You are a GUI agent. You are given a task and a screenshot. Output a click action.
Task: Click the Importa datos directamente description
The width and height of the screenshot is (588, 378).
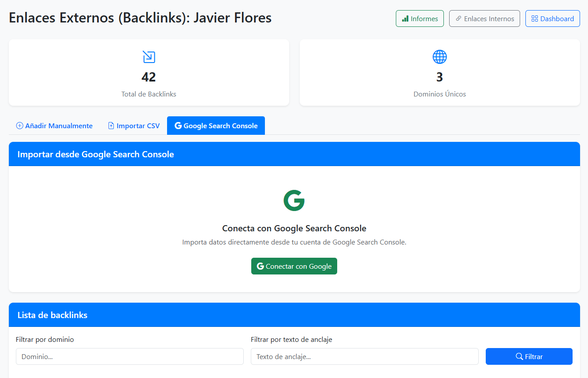pyautogui.click(x=294, y=242)
